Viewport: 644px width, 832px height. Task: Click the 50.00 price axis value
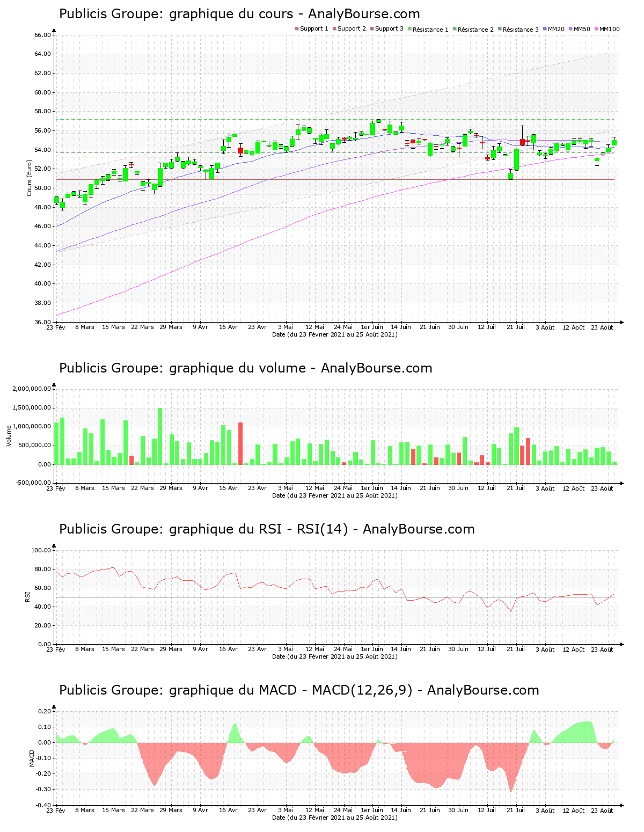pos(42,188)
